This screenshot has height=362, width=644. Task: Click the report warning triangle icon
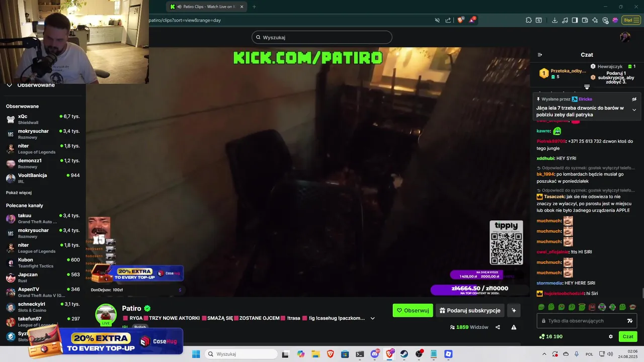(514, 327)
